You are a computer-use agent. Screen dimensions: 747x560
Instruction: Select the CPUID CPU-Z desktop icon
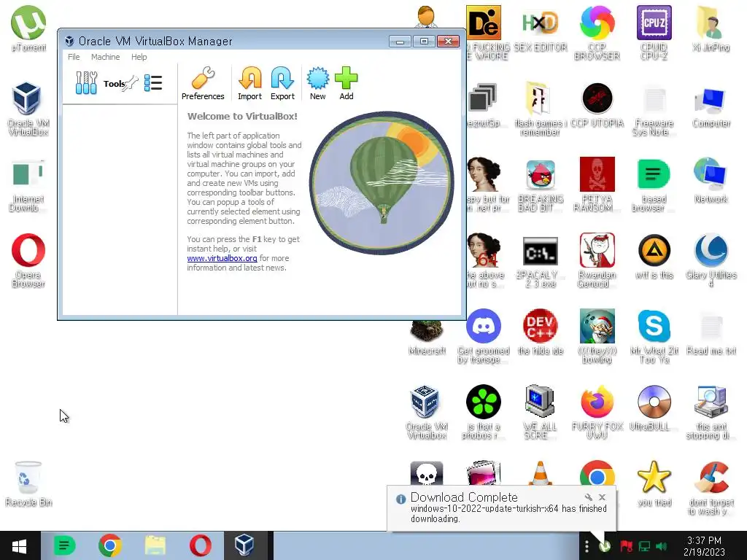[x=654, y=32]
